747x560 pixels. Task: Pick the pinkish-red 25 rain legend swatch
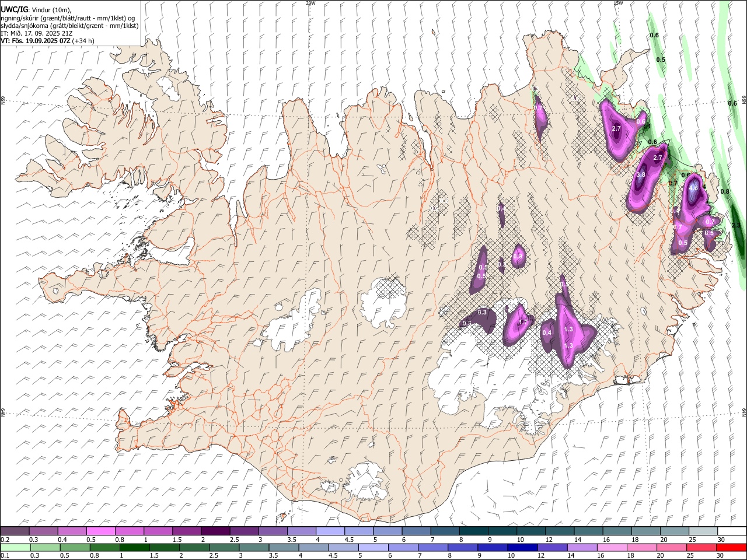(701, 548)
